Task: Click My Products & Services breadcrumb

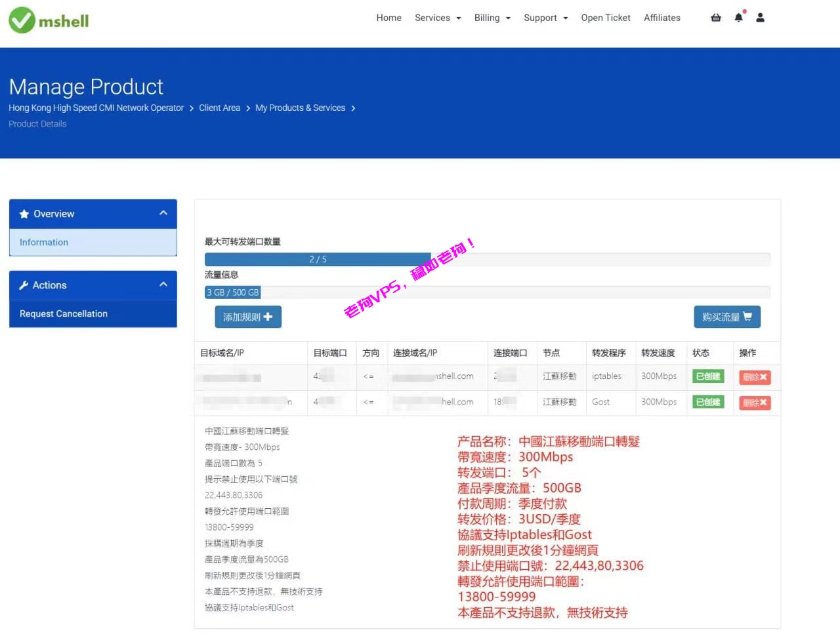Action: tap(301, 108)
